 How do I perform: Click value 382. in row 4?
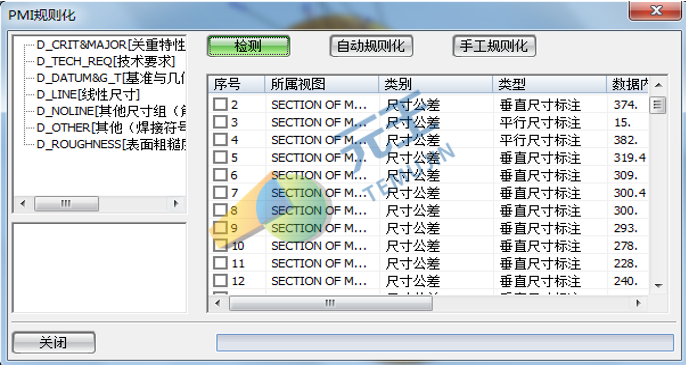coord(625,140)
